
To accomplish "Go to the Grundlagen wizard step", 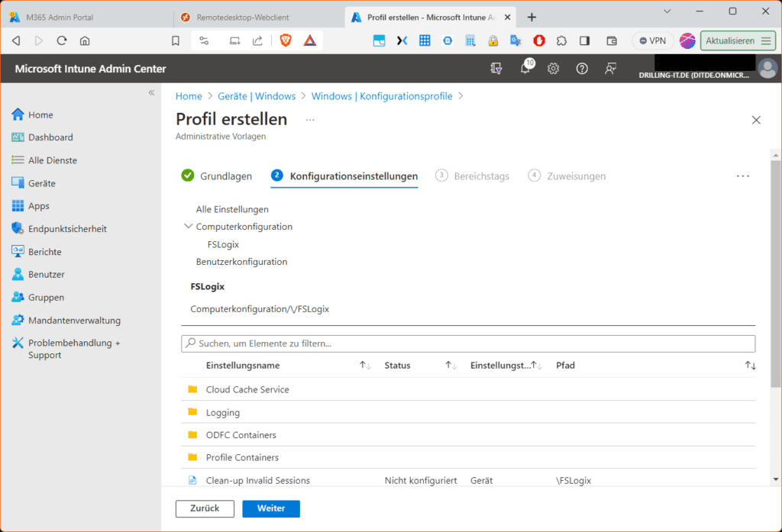I will tap(216, 176).
